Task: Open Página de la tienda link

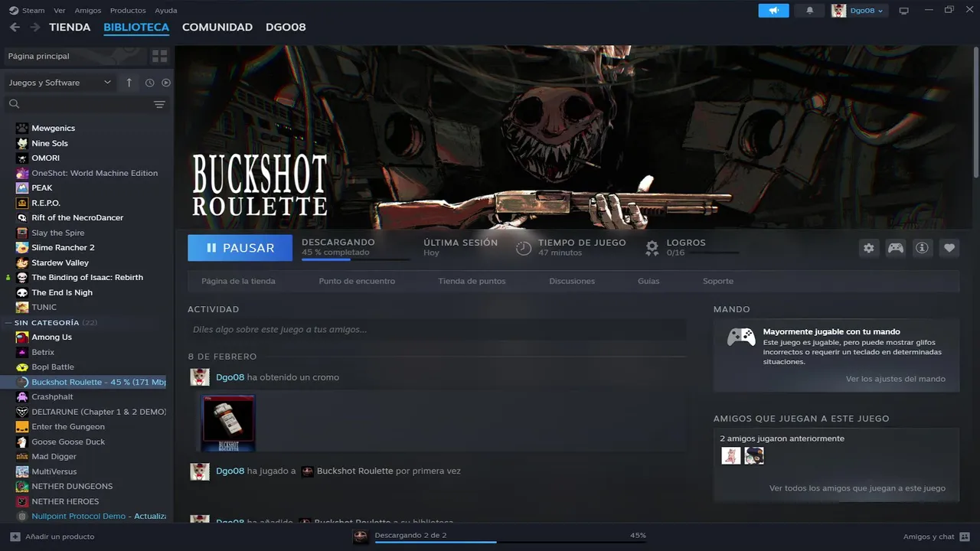Action: 238,281
